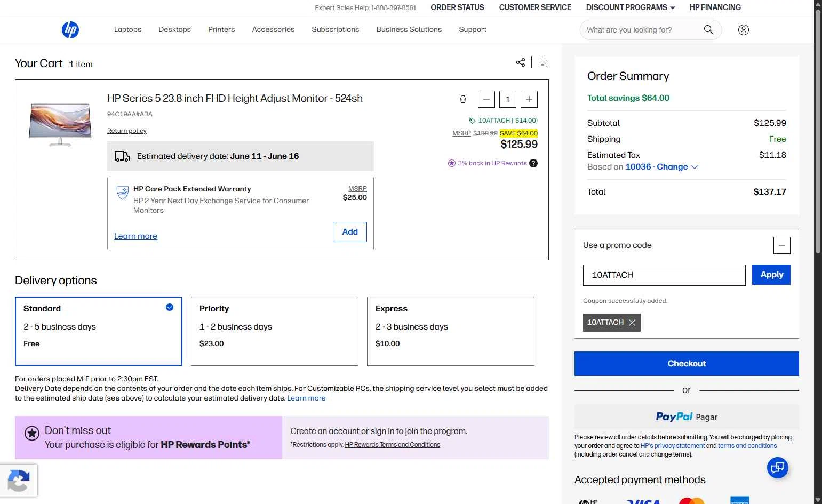Click Order Status link
Viewport: 822px width, 504px height.
(457, 7)
